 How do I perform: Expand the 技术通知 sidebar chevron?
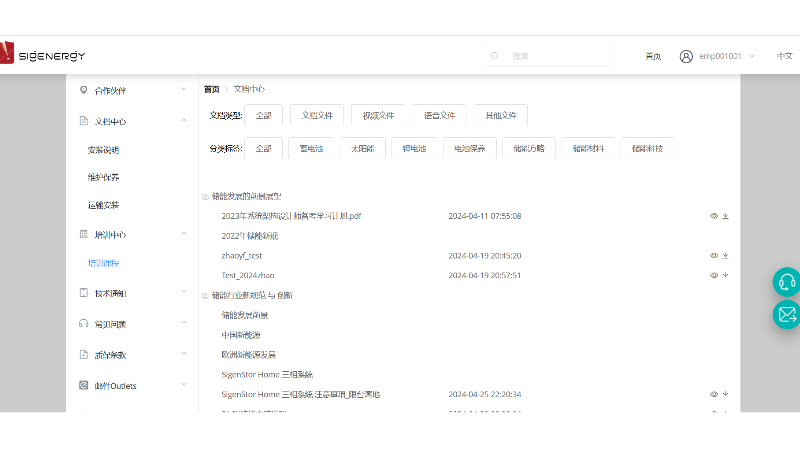(x=184, y=292)
